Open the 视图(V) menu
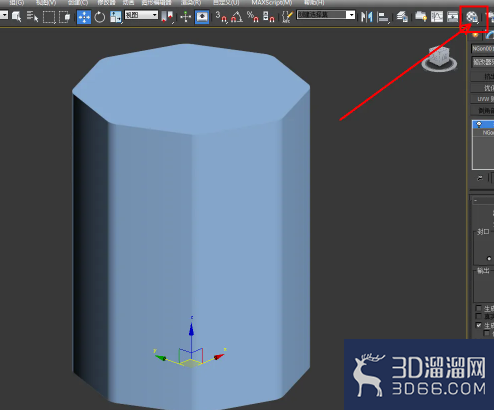494x410 pixels. [46, 3]
